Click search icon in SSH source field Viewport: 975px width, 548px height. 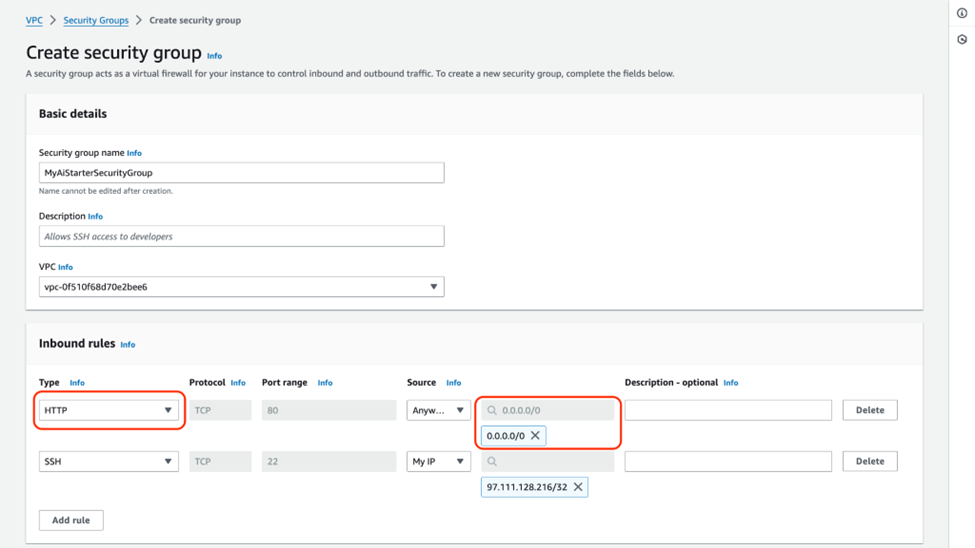pyautogui.click(x=492, y=461)
